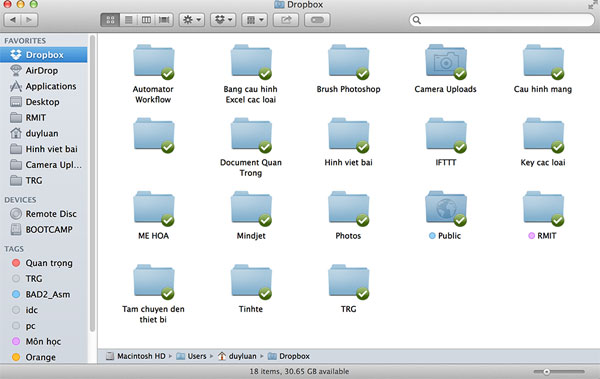Select the Hinh viet bai folder icon
This screenshot has width=600, height=379.
pyautogui.click(x=349, y=135)
